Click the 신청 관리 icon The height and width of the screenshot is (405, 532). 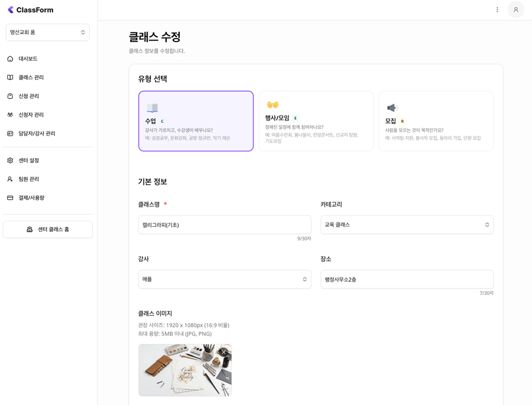click(10, 96)
